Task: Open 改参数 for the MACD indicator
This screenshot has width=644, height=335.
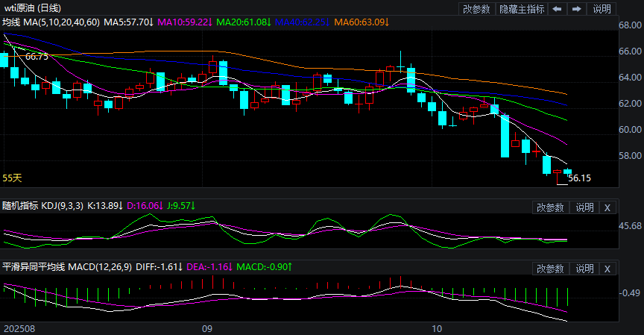Action: click(551, 269)
